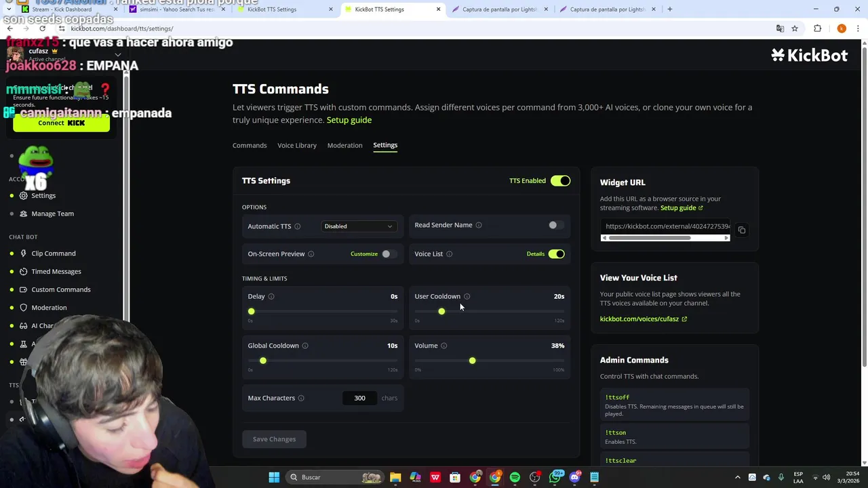Click the User Cooldown info icon
The image size is (868, 488).
tap(467, 296)
